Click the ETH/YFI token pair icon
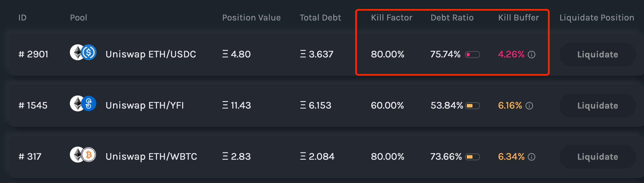 click(83, 103)
